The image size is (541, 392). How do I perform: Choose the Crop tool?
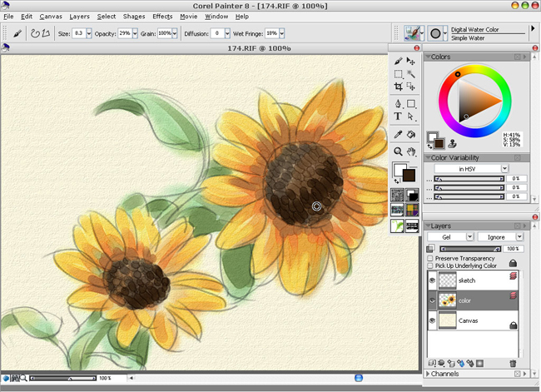click(x=399, y=87)
